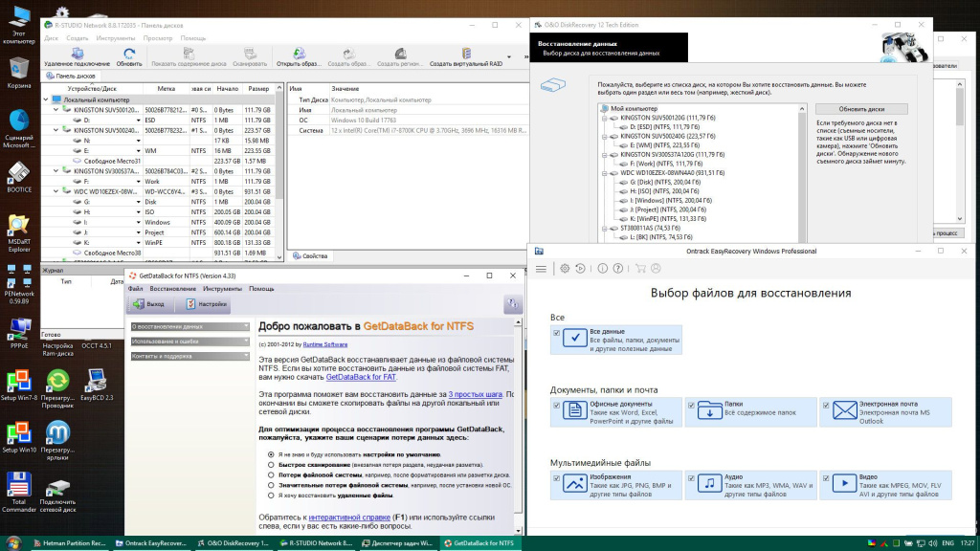Open PENetwork desktop icon
This screenshot has width=980, height=551.
click(x=19, y=284)
